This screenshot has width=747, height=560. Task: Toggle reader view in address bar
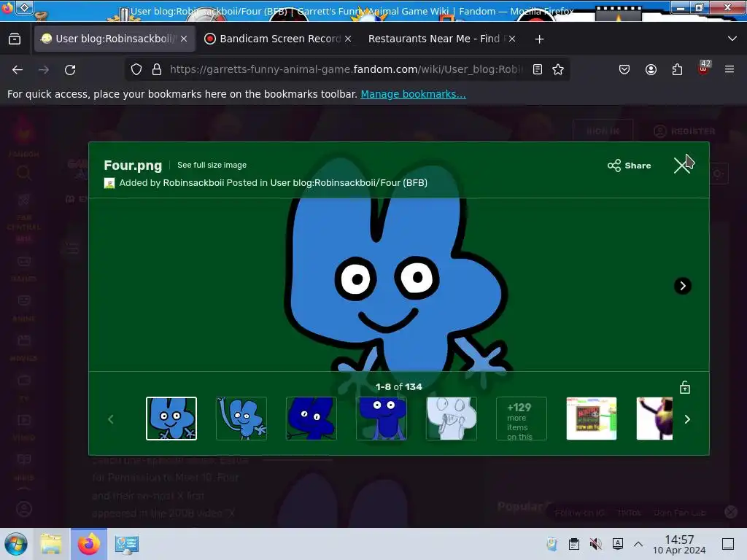pyautogui.click(x=538, y=69)
